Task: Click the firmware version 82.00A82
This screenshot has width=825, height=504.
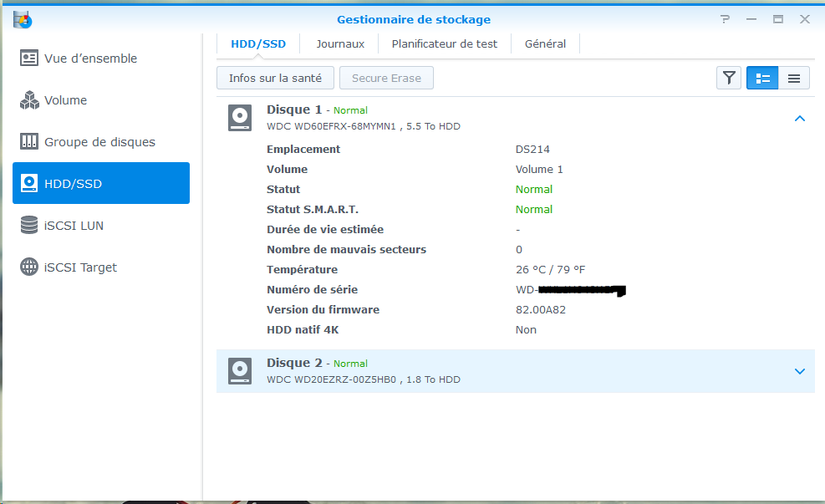Action: tap(541, 309)
